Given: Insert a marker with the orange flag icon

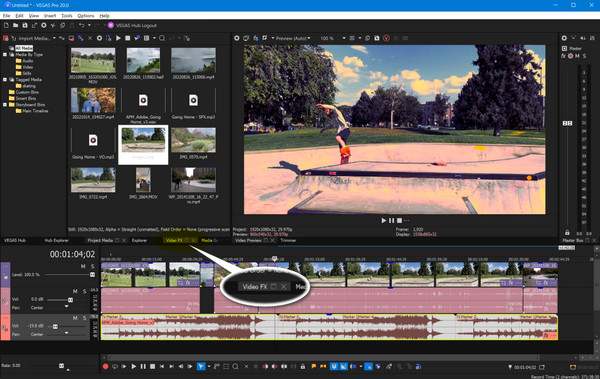Looking at the screenshot, I should 314,366.
